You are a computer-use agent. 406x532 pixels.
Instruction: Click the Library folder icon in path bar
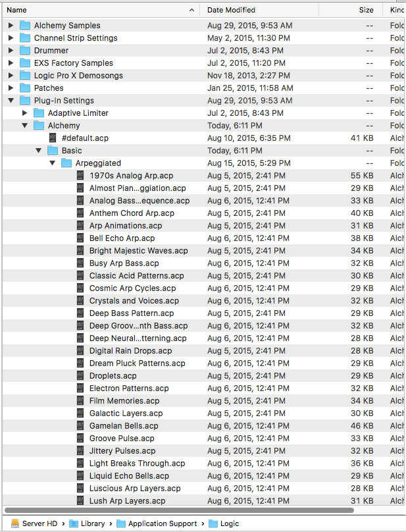click(x=74, y=524)
